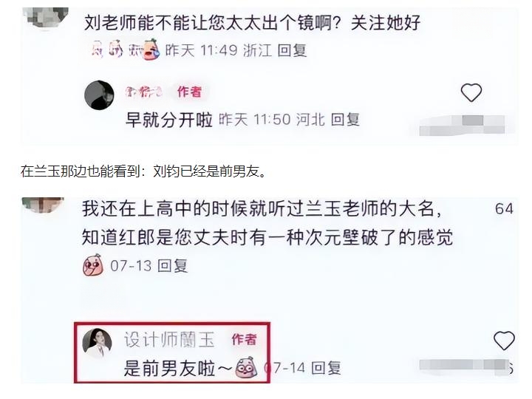Like 设计师蘭玉's reply with heart icon
This screenshot has width=532, height=399.
point(504,341)
